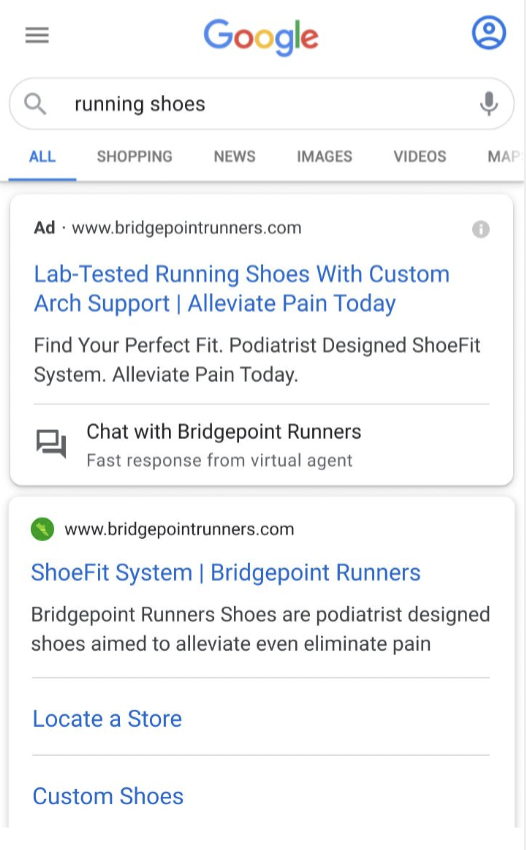Tap the Google account profile icon
The image size is (526, 850).
click(x=489, y=33)
